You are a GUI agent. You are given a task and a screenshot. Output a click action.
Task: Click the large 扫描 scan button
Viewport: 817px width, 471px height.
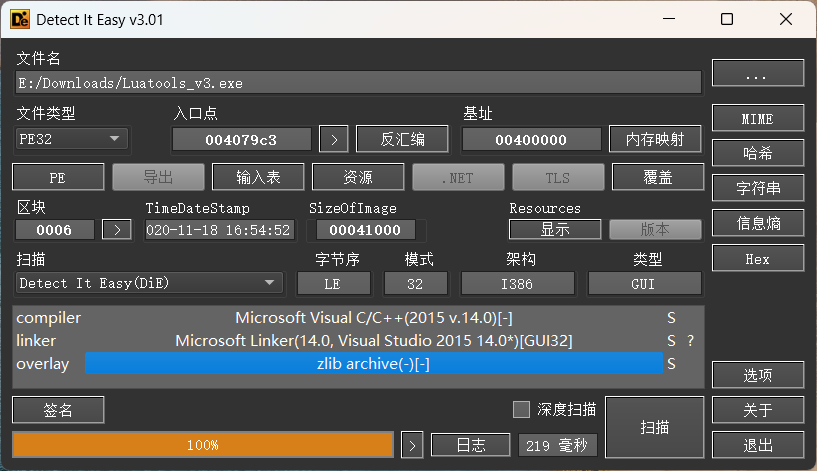pos(654,427)
